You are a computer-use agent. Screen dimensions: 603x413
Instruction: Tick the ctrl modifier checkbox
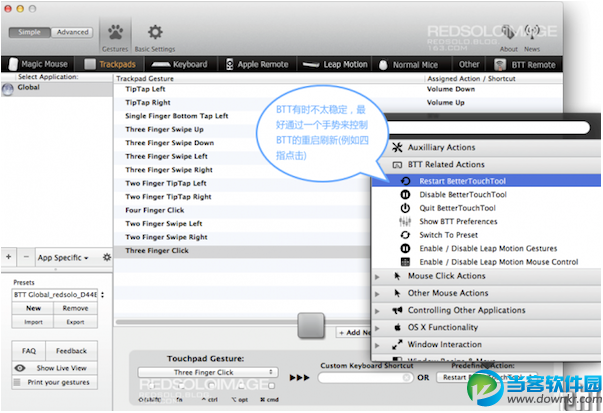[x=211, y=385]
